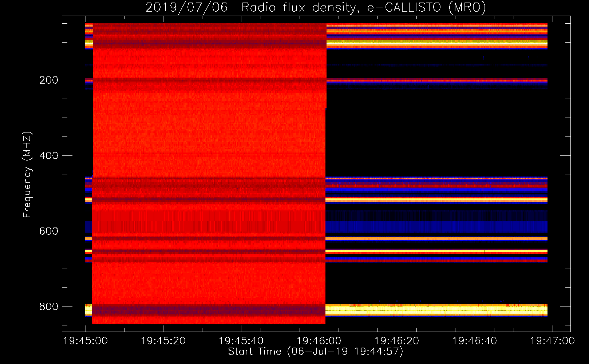Click the 19:45:40 time tick label

pos(241,341)
